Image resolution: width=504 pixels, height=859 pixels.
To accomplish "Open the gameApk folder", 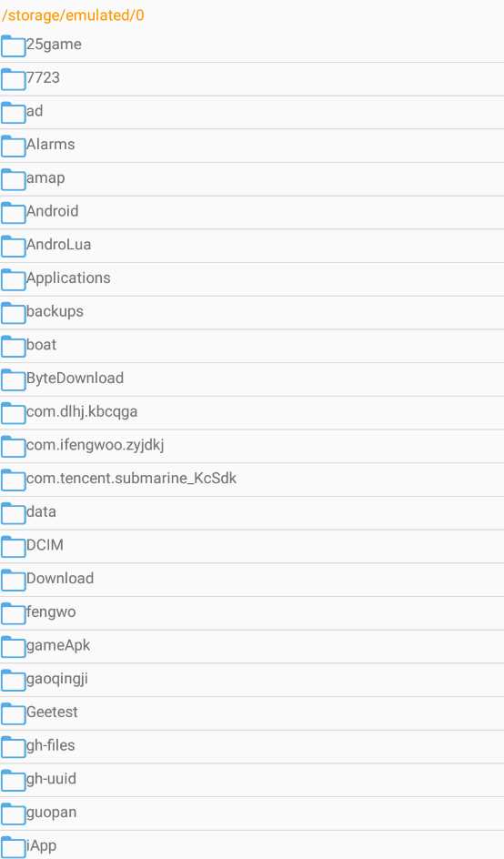I will [252, 646].
